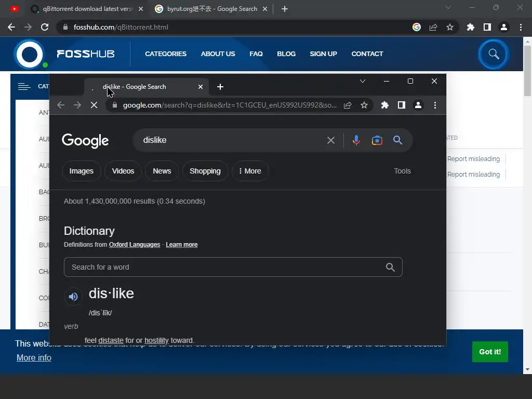
Task: Click the Google logo in search page
Action: 85,140
